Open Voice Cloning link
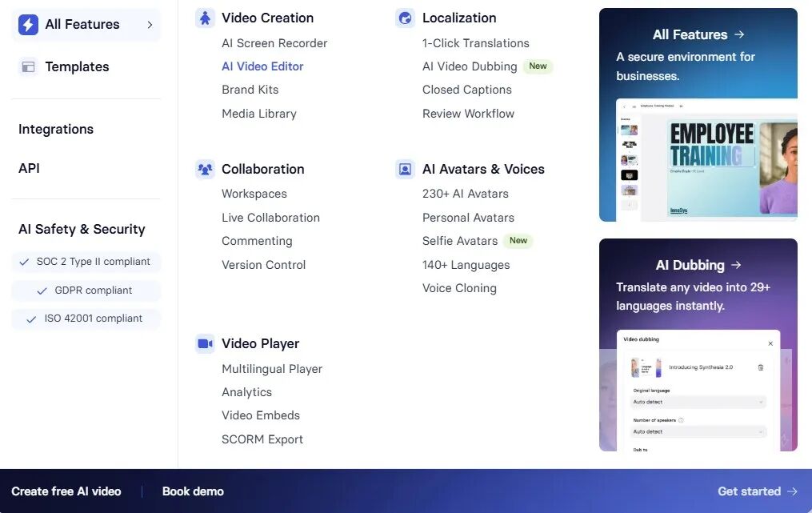The width and height of the screenshot is (812, 513). click(459, 288)
